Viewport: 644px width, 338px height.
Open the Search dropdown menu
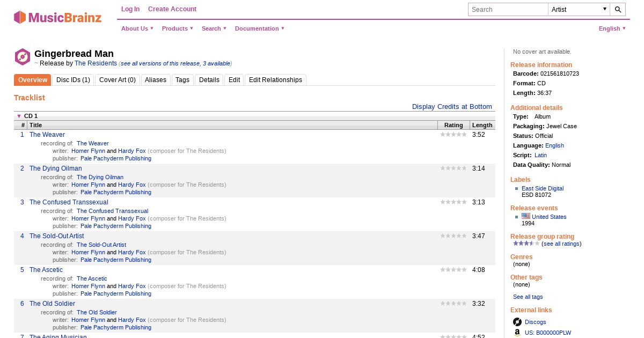click(214, 28)
